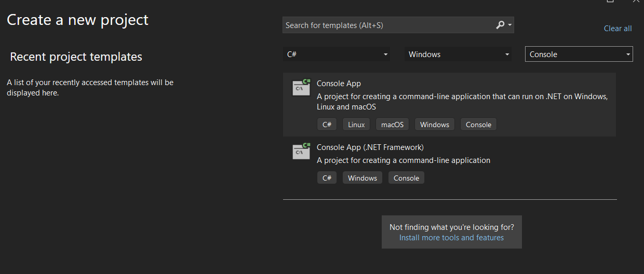Click Windows tag under .NET Framework template
The image size is (644, 274).
(x=363, y=178)
